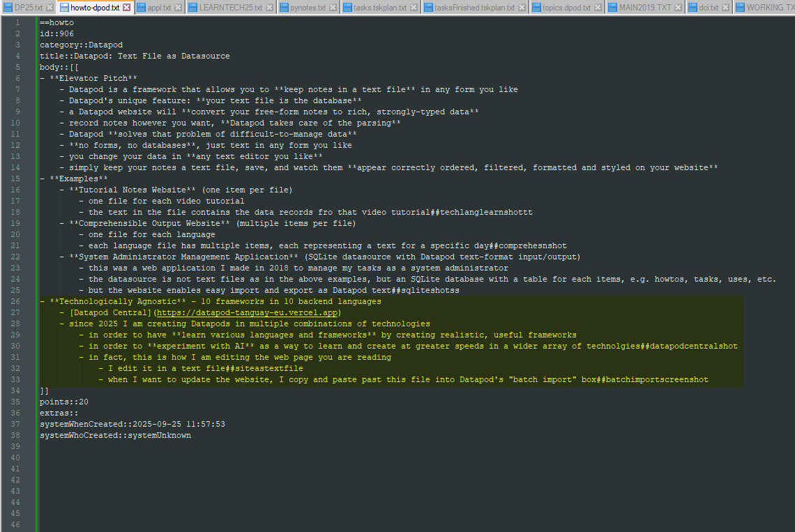
Task: Click the "systemWhoCreated::systemUnknown" line
Action: point(115,436)
